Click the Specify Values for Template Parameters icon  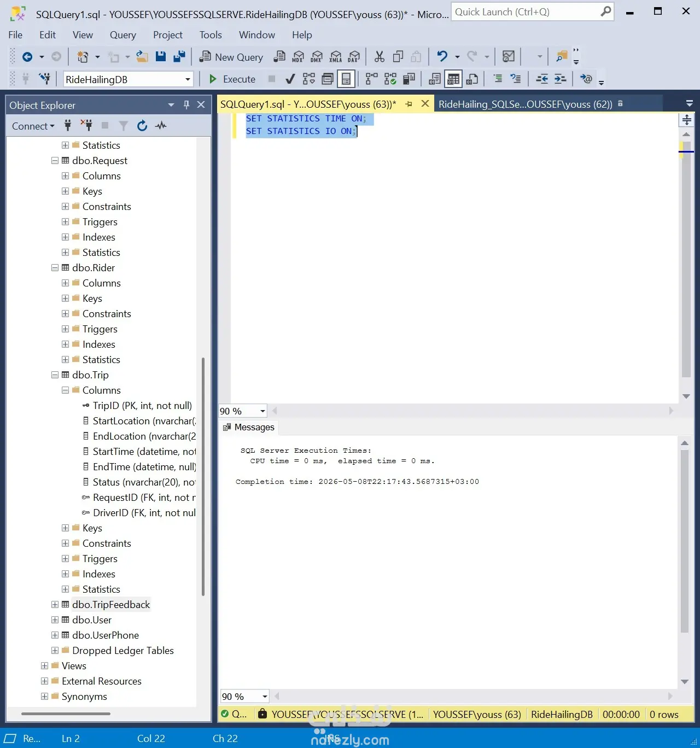[x=586, y=79]
